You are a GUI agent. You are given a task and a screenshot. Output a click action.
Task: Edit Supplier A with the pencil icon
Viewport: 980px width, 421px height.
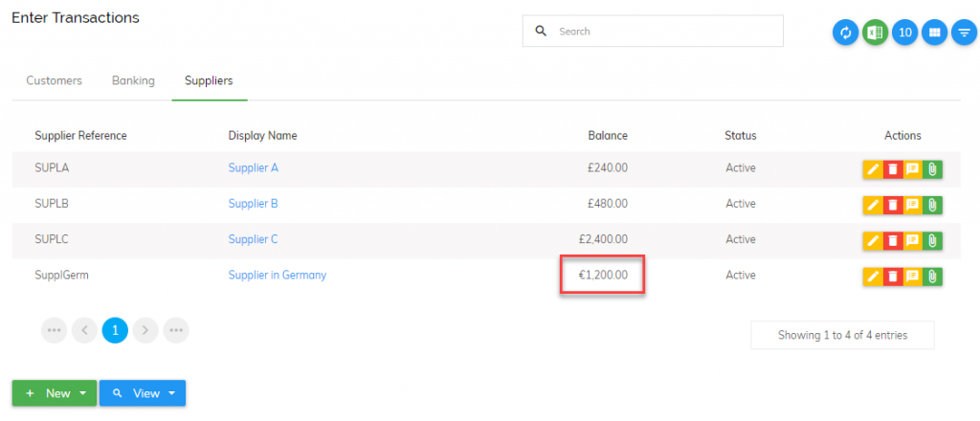(x=873, y=169)
